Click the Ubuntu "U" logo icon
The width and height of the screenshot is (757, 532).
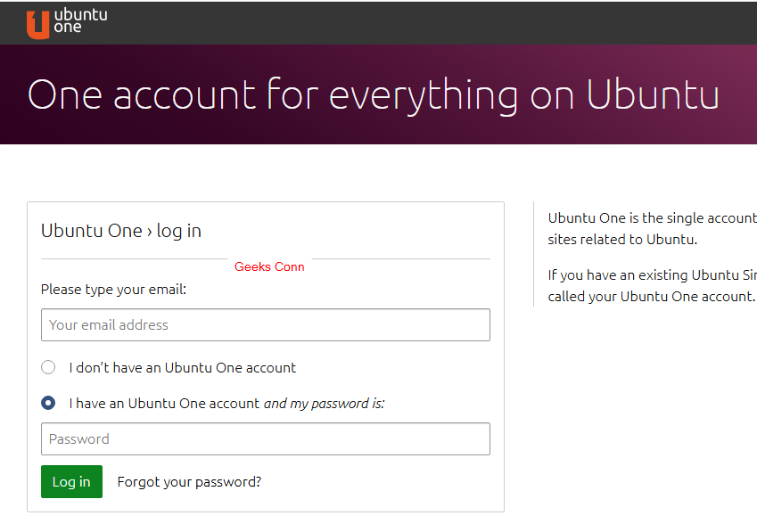37,21
